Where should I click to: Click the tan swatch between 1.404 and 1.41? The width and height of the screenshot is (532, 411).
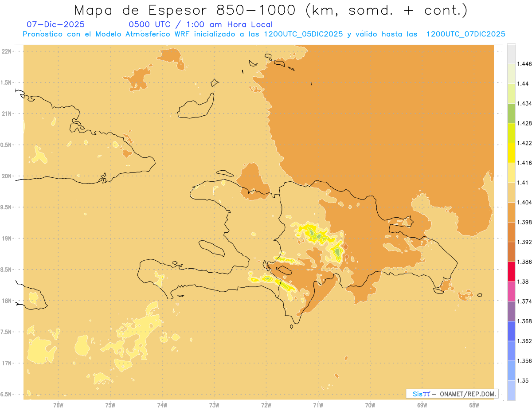[511, 192]
